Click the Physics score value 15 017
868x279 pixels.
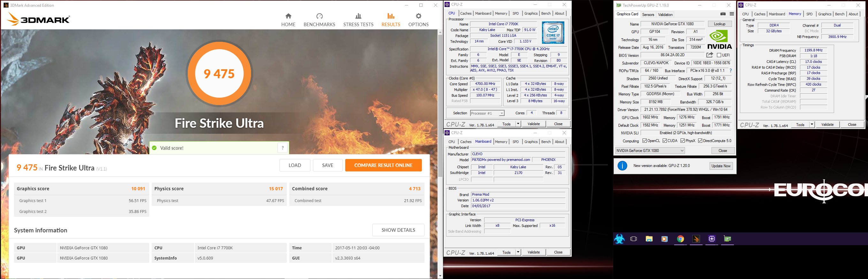pos(276,189)
